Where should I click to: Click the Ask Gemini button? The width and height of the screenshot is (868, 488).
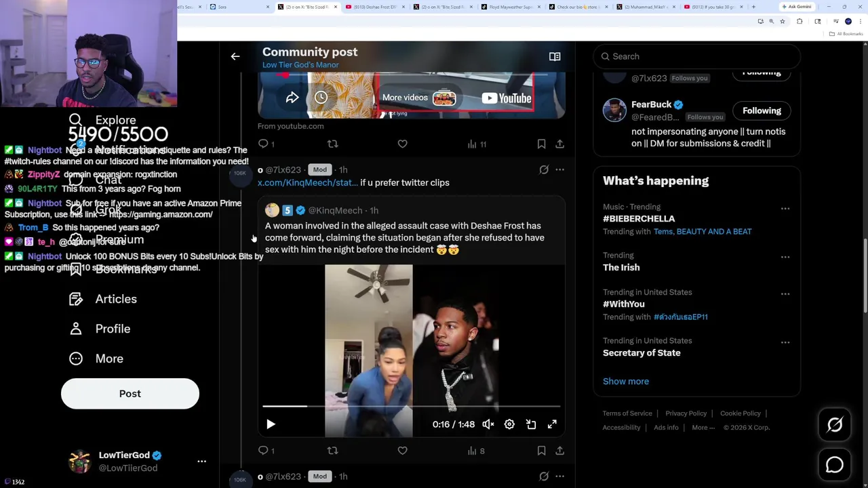[x=797, y=7]
